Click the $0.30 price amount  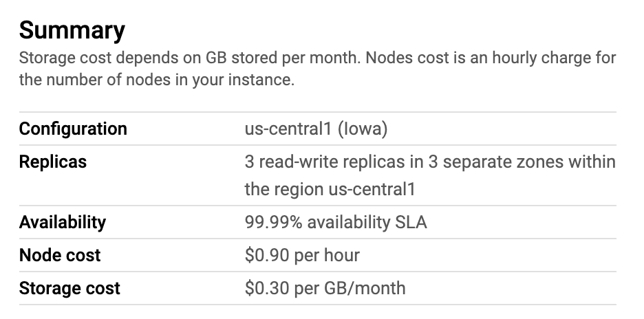pyautogui.click(x=267, y=288)
